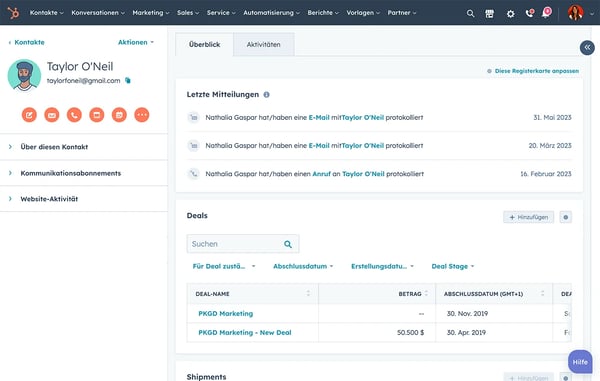
Task: Click email icon of 20. März 2023 entry
Action: 194,145
